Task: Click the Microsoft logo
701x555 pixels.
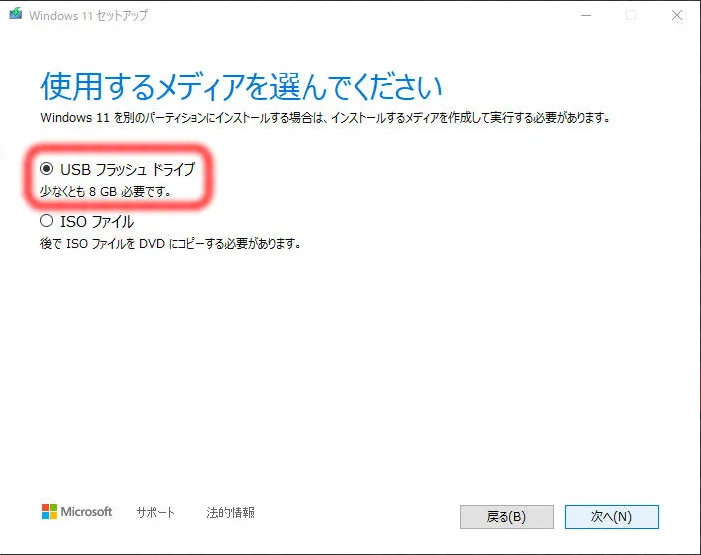Action: 77,512
